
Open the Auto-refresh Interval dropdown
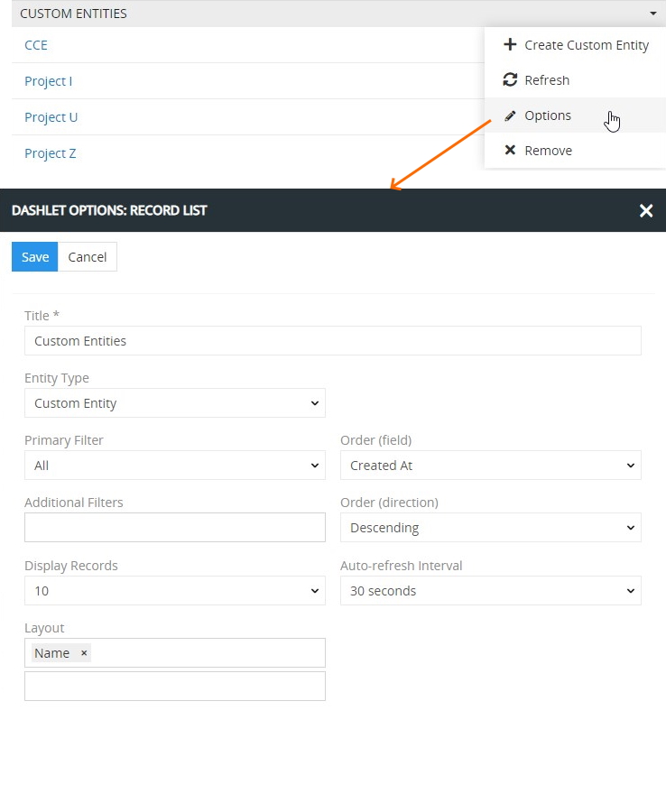click(x=490, y=590)
